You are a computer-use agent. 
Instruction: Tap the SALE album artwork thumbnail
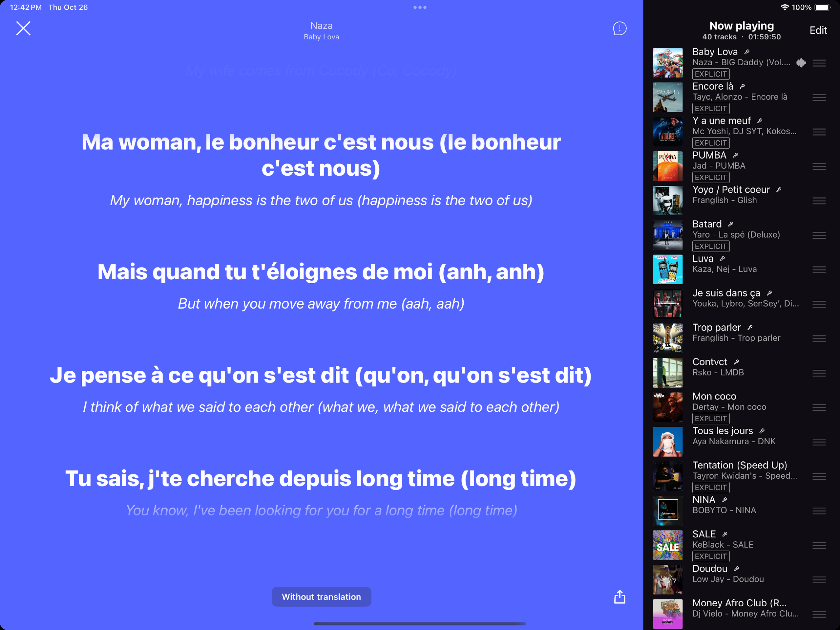[x=667, y=545]
